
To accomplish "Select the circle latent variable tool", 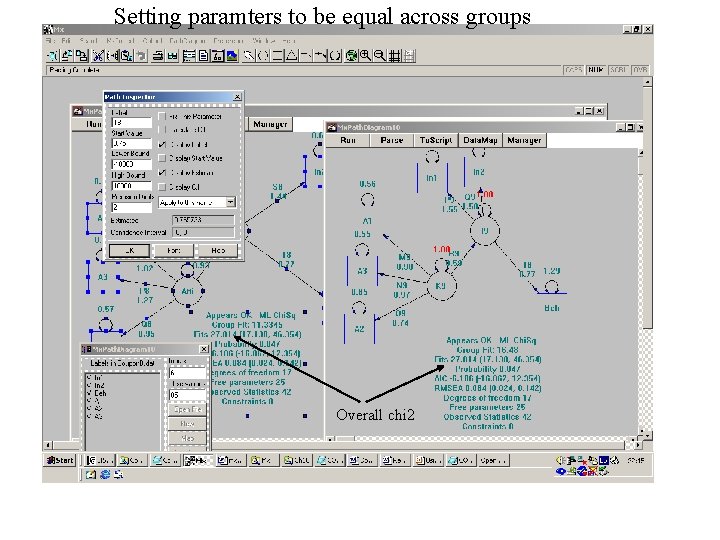I will (x=263, y=56).
